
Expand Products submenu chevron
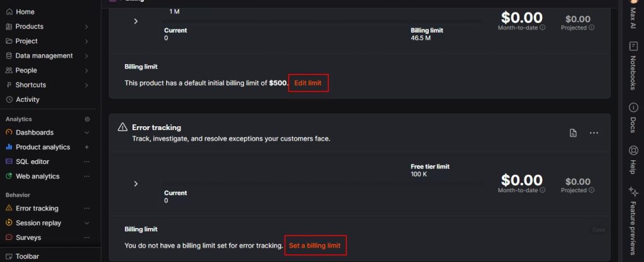click(x=87, y=26)
